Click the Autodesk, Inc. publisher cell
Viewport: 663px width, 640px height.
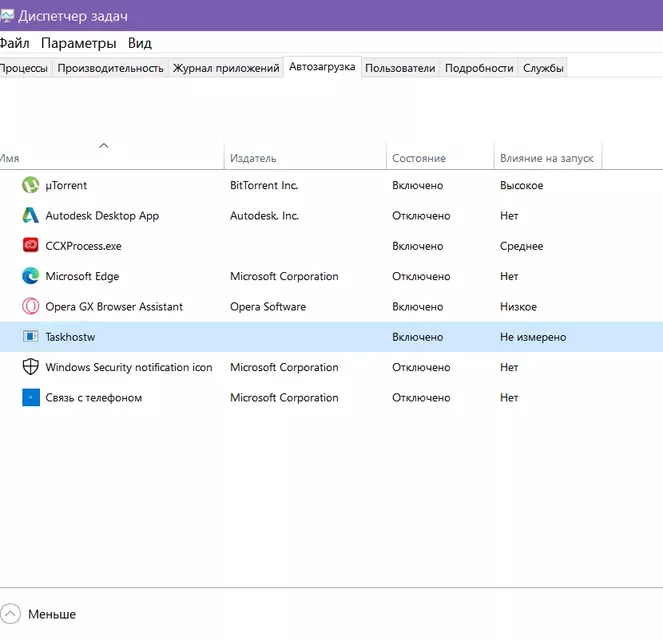tap(265, 216)
